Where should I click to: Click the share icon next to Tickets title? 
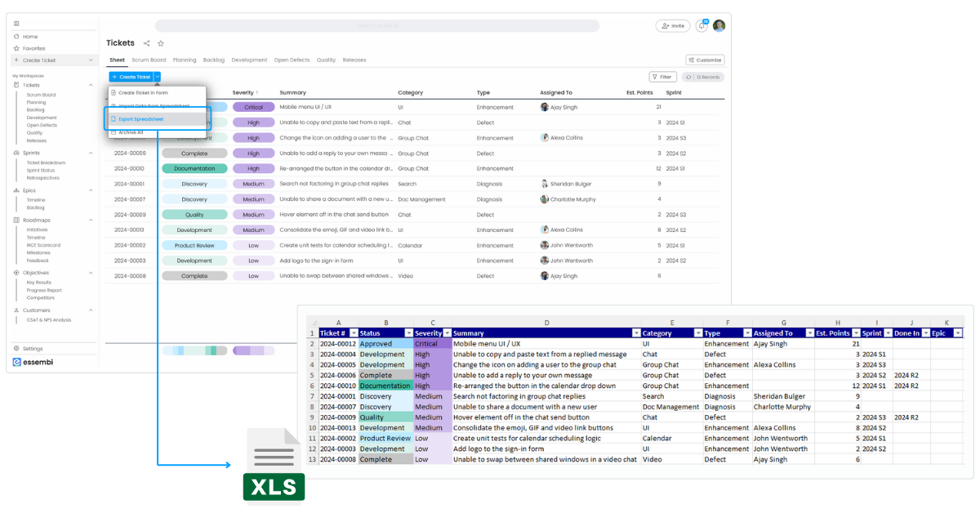[x=145, y=42]
